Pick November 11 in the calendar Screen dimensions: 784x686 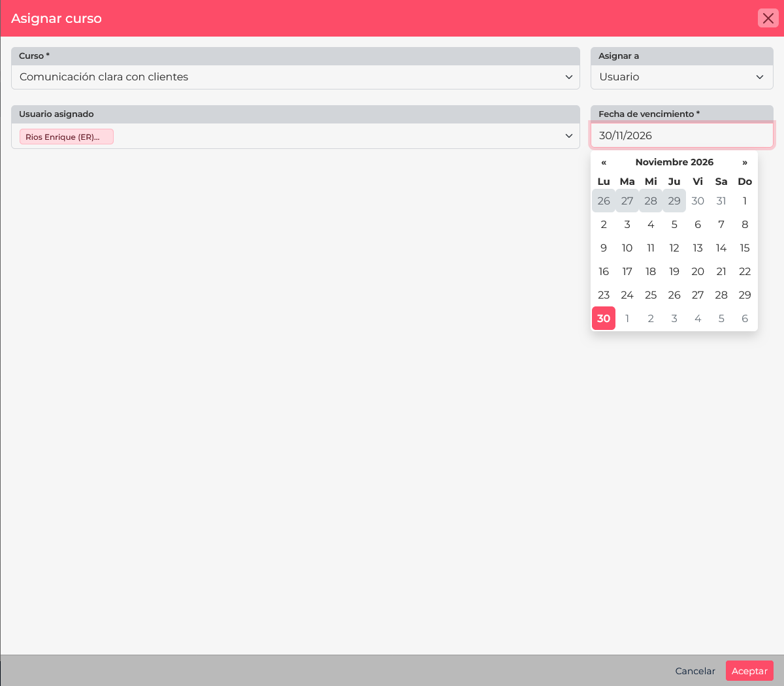(651, 248)
